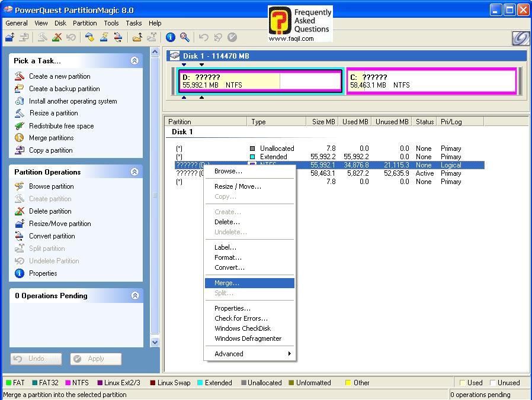Select Check for Errors... in the context menu

[x=241, y=318]
